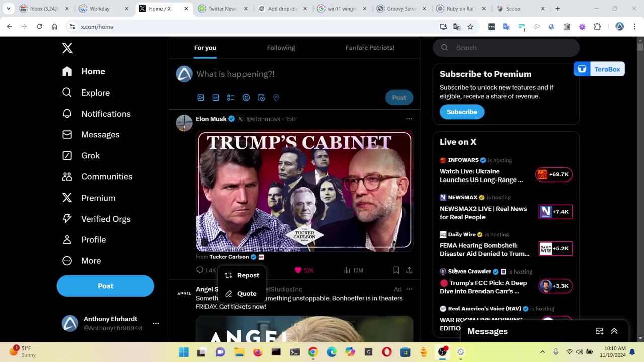
Task: Open the Tucker Carlson source link
Action: coord(229,257)
